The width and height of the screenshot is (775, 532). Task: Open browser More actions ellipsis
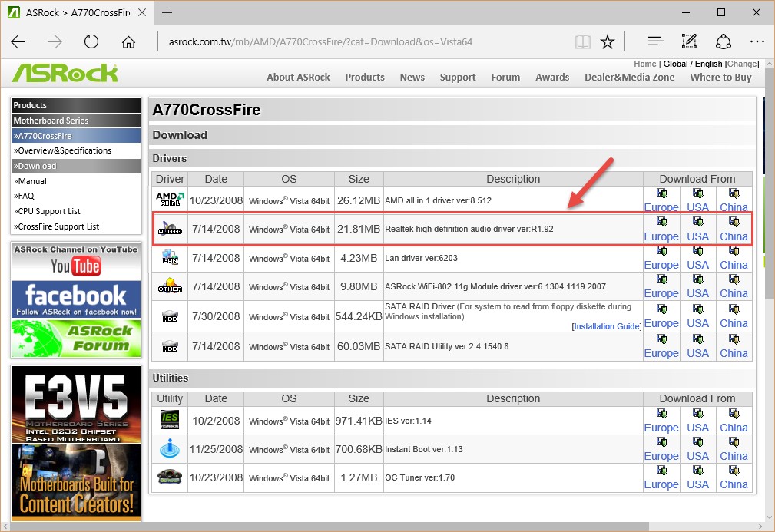757,42
